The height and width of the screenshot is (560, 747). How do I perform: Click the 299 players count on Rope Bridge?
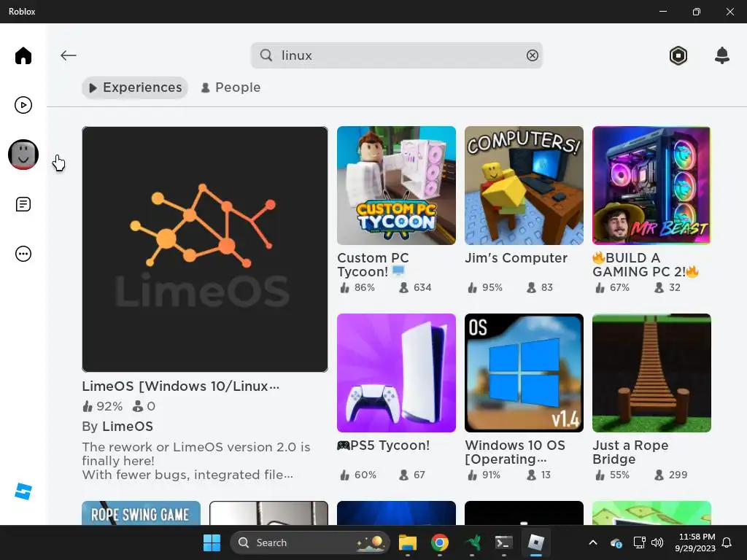[671, 475]
